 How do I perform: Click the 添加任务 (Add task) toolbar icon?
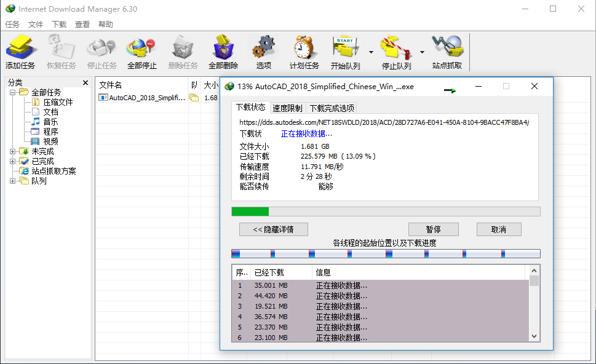pos(20,52)
